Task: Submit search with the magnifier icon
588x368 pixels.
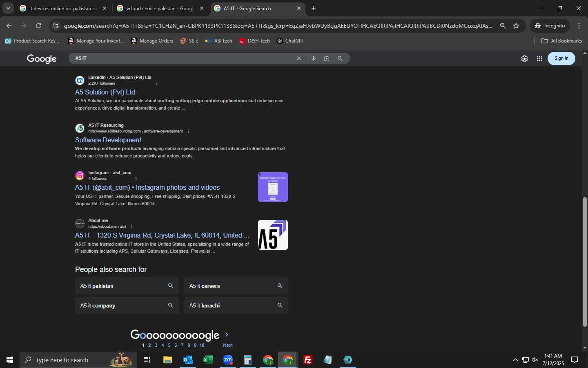Action: click(x=340, y=58)
